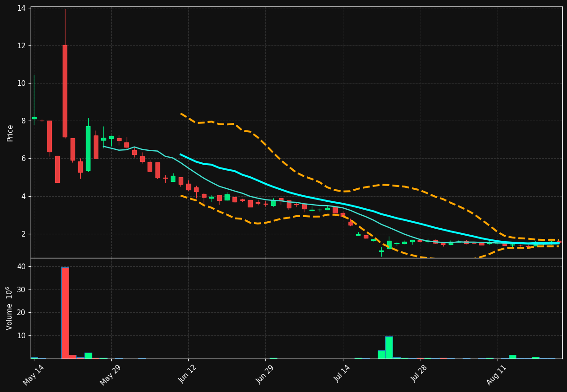The width and height of the screenshot is (567, 392).
Task: Click the Jul 28 date label
Action: pyautogui.click(x=420, y=375)
